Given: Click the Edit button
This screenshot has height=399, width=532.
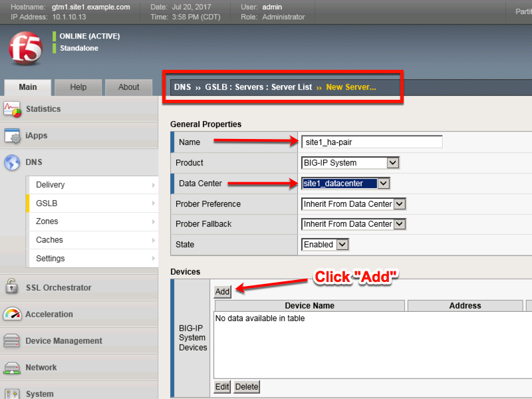Looking at the screenshot, I should [222, 387].
